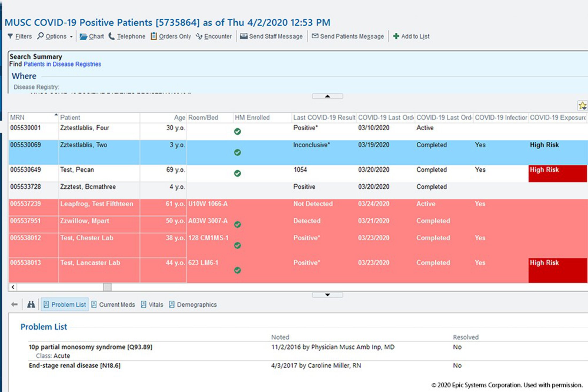Click the Chart folder icon

(x=83, y=36)
